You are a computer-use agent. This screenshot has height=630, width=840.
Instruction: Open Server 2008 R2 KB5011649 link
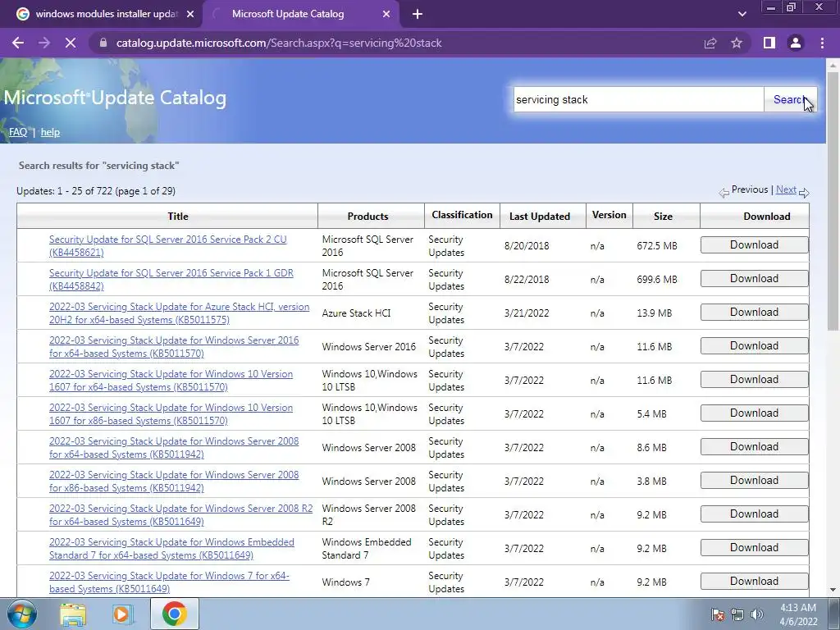[x=180, y=515]
